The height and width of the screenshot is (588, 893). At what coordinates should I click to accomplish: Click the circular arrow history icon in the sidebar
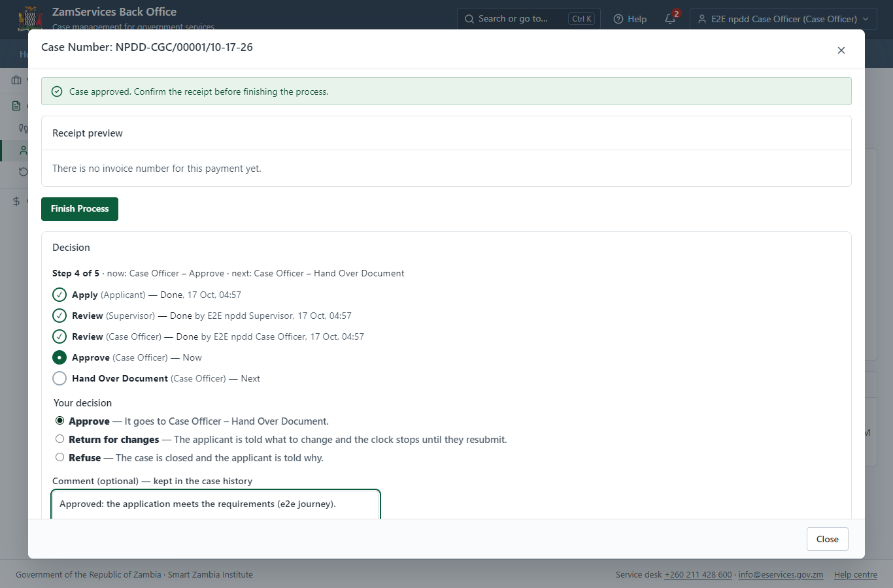click(x=23, y=172)
